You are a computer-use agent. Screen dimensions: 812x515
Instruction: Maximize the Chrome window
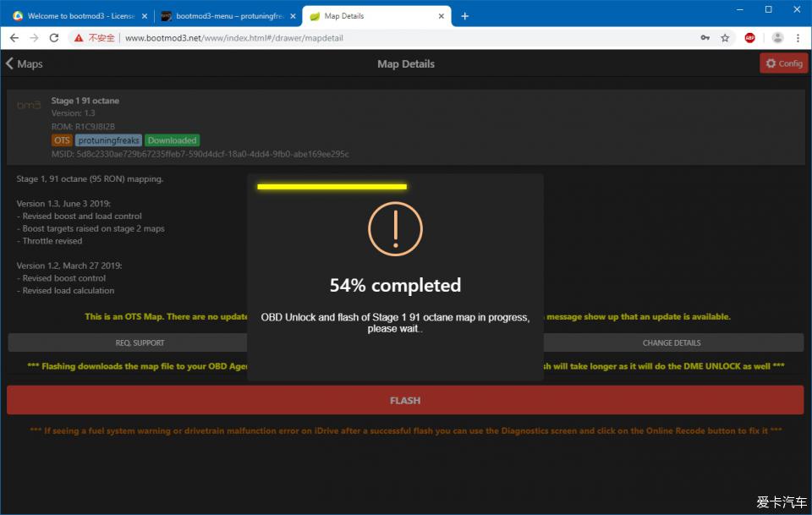click(769, 9)
